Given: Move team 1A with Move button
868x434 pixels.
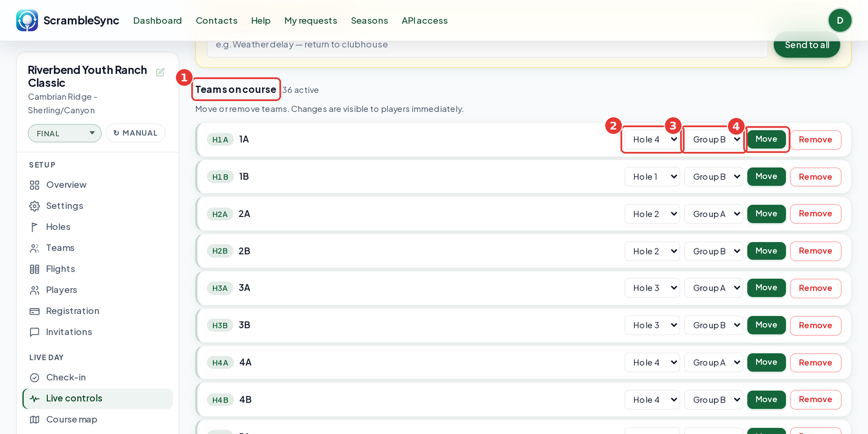Looking at the screenshot, I should 767,139.
